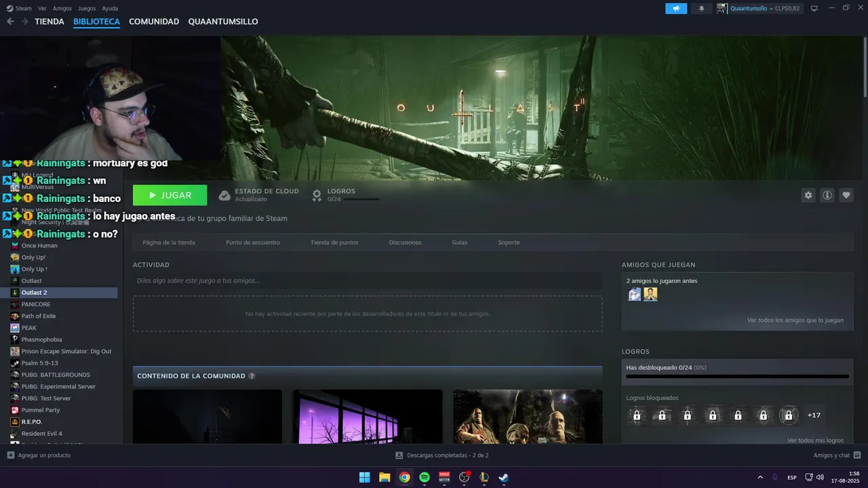Open the blue megaphone announcements button

point(676,8)
